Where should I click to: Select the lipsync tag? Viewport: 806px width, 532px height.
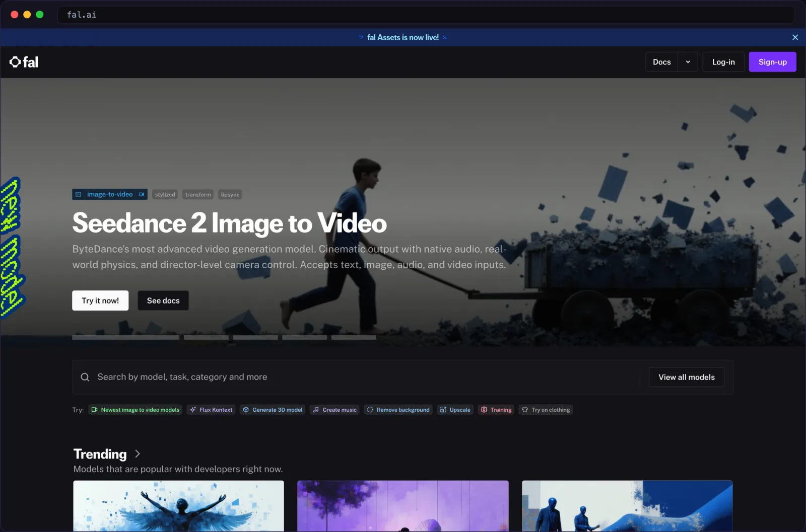pyautogui.click(x=230, y=194)
